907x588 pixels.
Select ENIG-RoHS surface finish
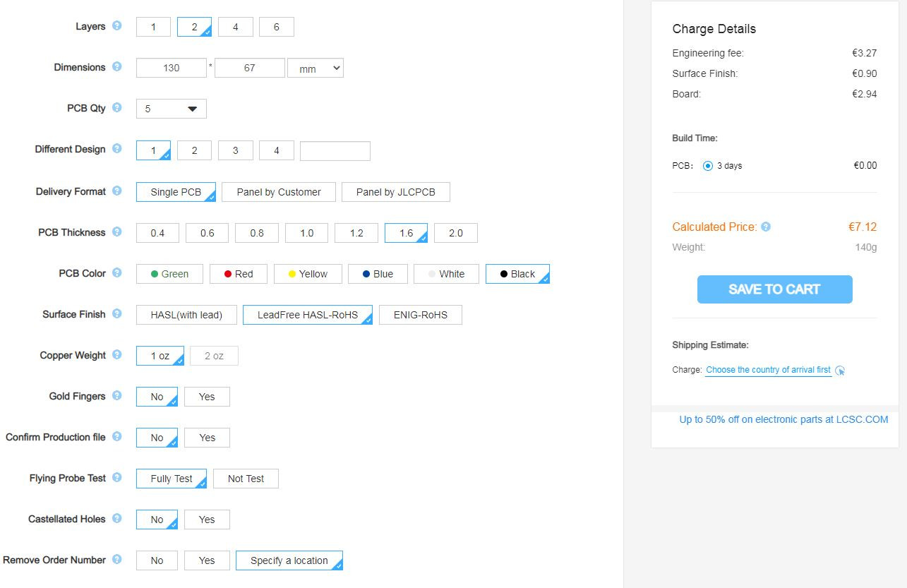click(x=420, y=315)
